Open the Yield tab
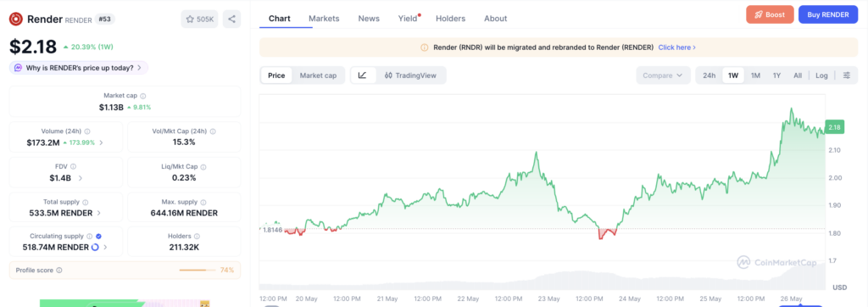 (x=408, y=19)
